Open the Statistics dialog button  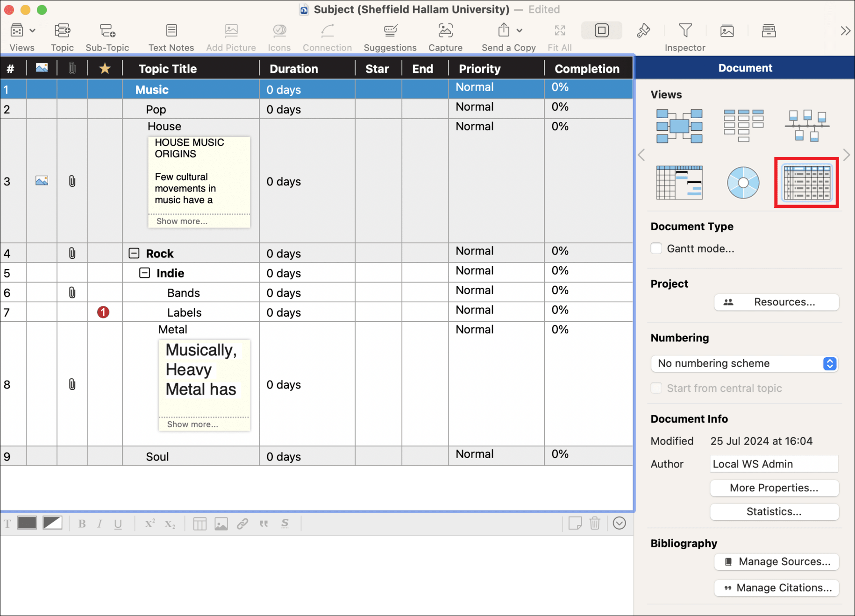point(774,511)
